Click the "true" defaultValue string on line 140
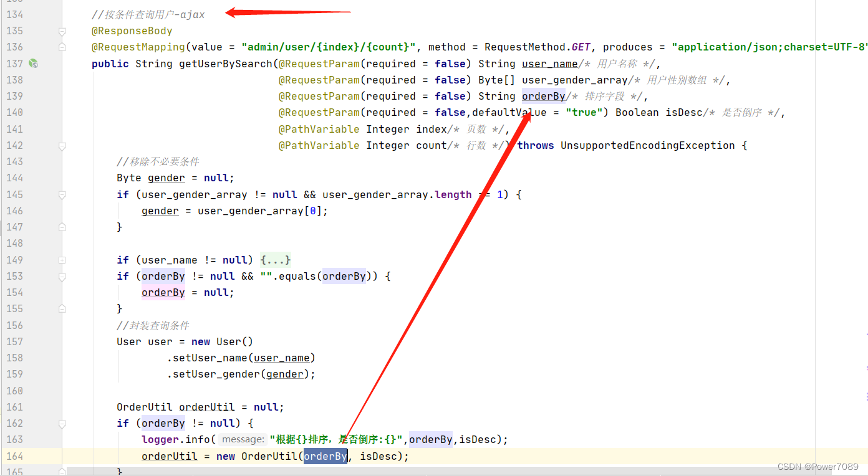 coord(584,112)
